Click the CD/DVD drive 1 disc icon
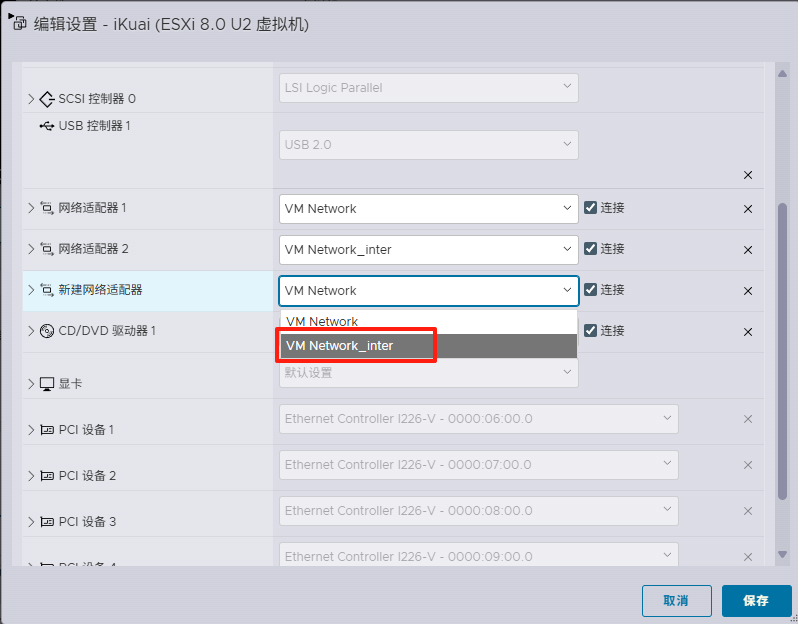Image resolution: width=798 pixels, height=624 pixels. pyautogui.click(x=47, y=331)
